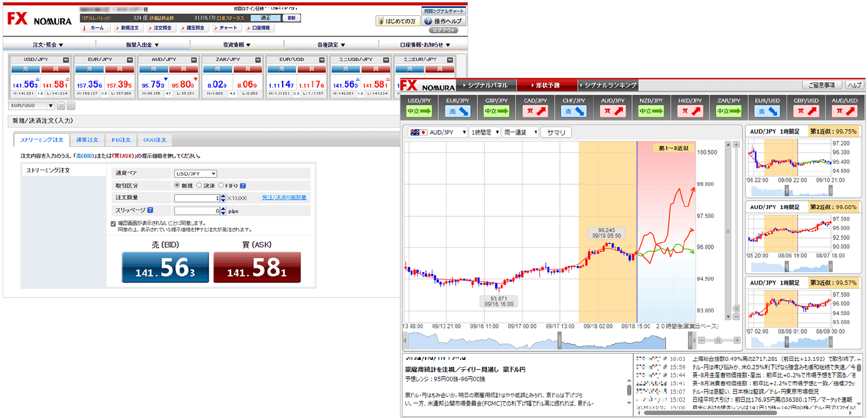Expand the 注文・照会 menu
This screenshot has width=868, height=420.
pos(49,45)
